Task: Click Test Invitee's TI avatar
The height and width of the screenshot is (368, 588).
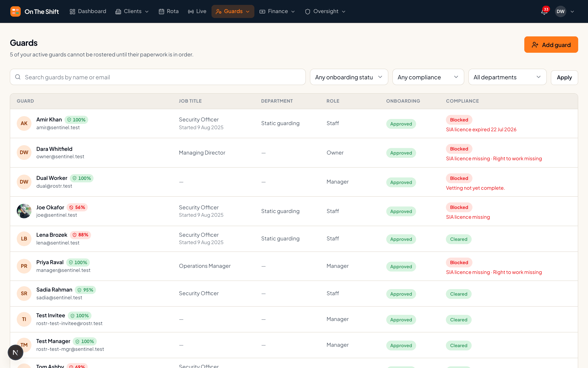Action: pos(24,319)
